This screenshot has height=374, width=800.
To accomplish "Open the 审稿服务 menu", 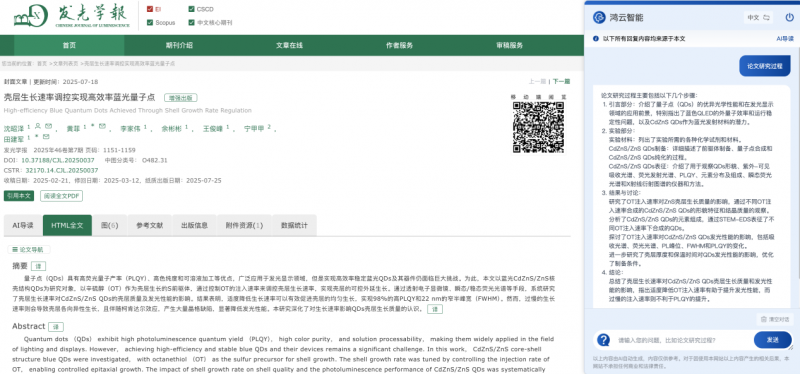I will point(510,45).
